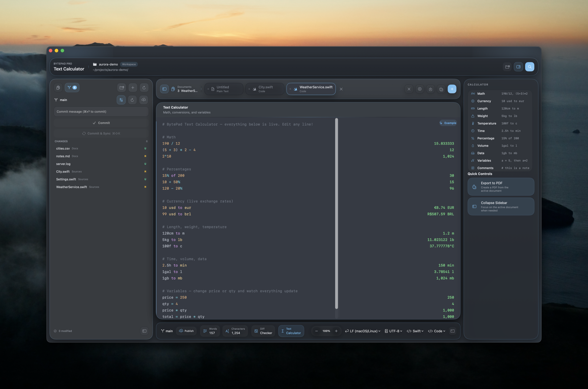The width and height of the screenshot is (588, 389).
Task: Open the UTF-8 encoding dropdown
Action: click(393, 331)
